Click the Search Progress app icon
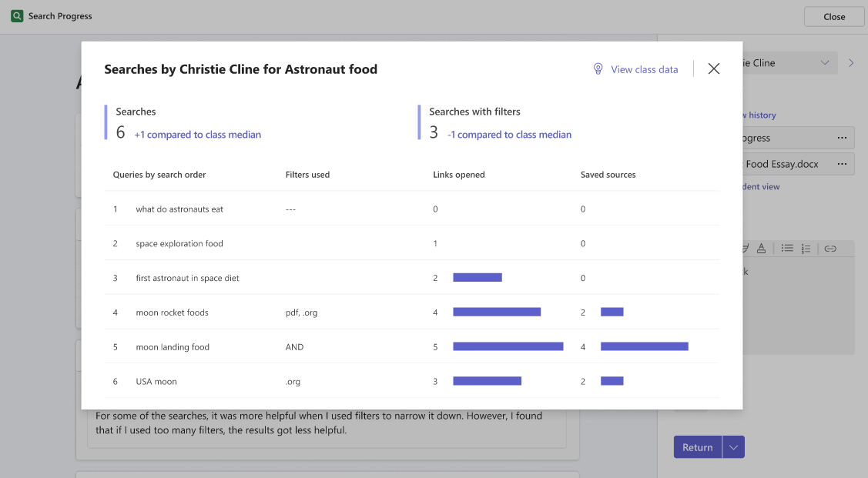This screenshot has height=478, width=868. click(17, 15)
